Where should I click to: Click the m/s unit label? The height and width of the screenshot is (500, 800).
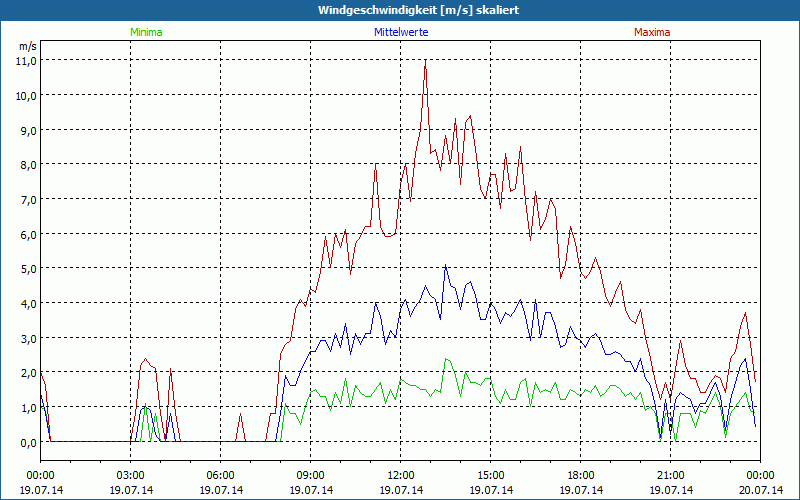point(28,46)
